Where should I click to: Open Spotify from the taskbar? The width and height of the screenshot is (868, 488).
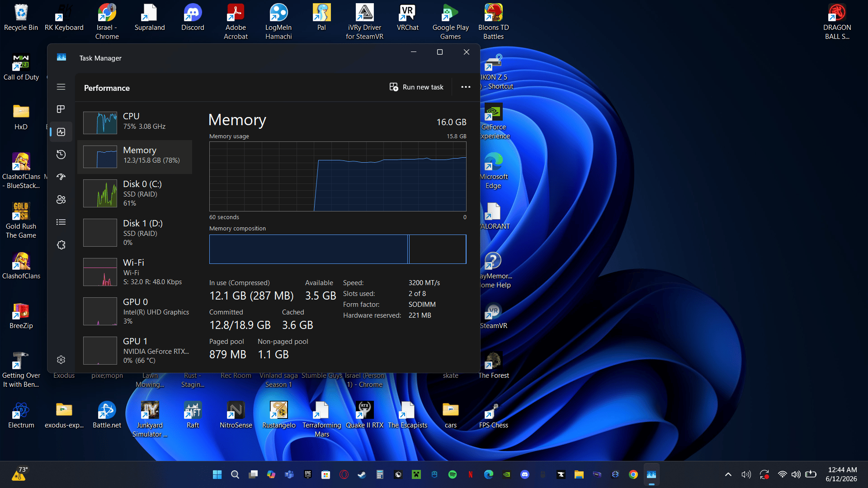click(x=453, y=474)
